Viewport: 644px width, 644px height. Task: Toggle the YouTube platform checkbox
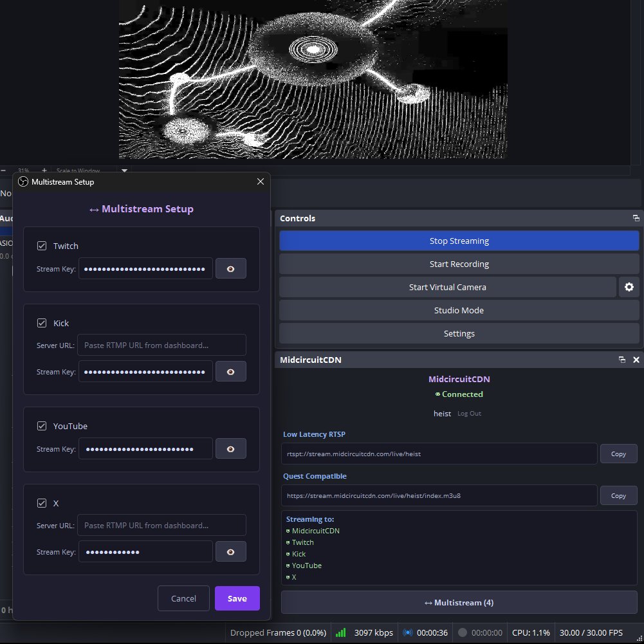41,426
